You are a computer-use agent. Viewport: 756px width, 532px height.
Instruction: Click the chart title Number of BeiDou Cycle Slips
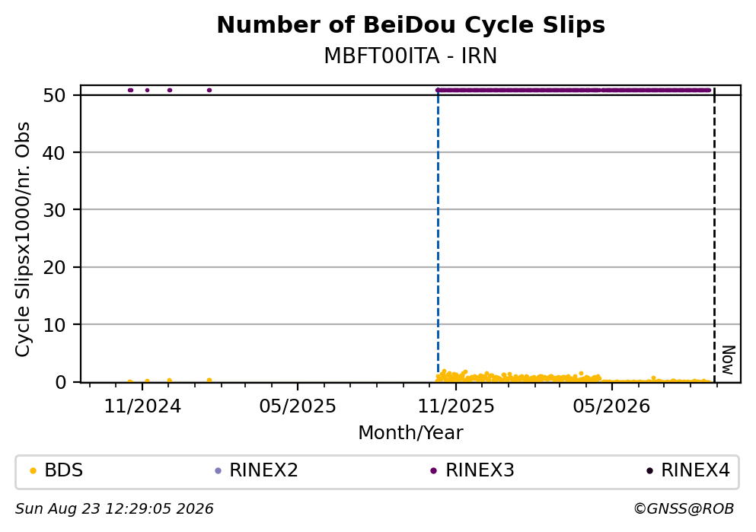coord(411,25)
